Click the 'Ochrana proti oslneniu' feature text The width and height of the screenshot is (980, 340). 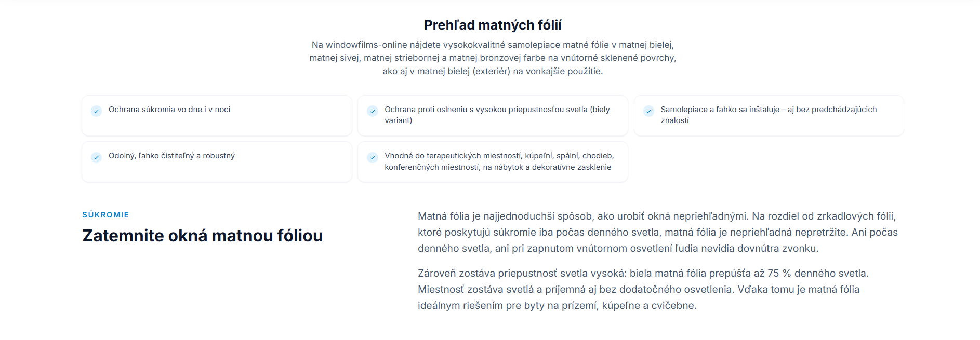(497, 115)
